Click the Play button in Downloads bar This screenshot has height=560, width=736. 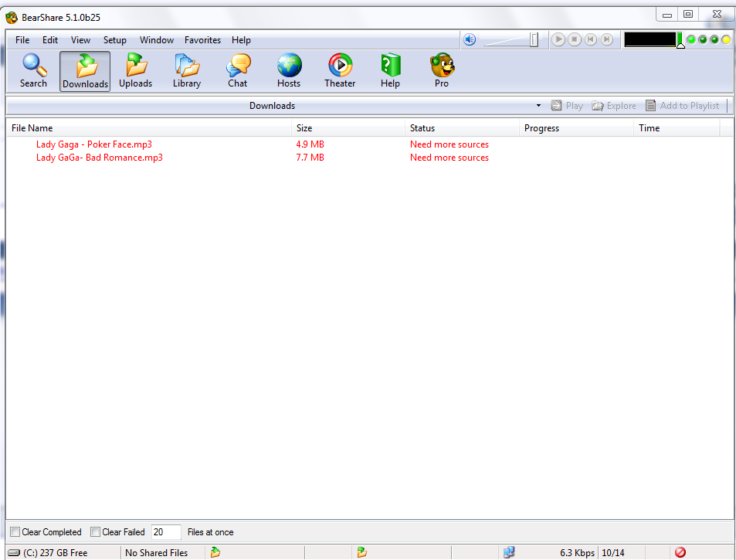[x=567, y=106]
